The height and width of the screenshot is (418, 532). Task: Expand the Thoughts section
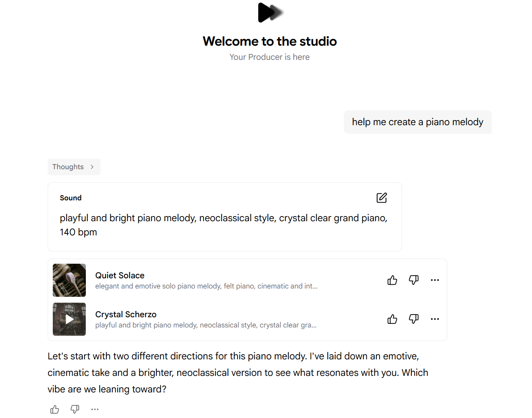point(74,167)
